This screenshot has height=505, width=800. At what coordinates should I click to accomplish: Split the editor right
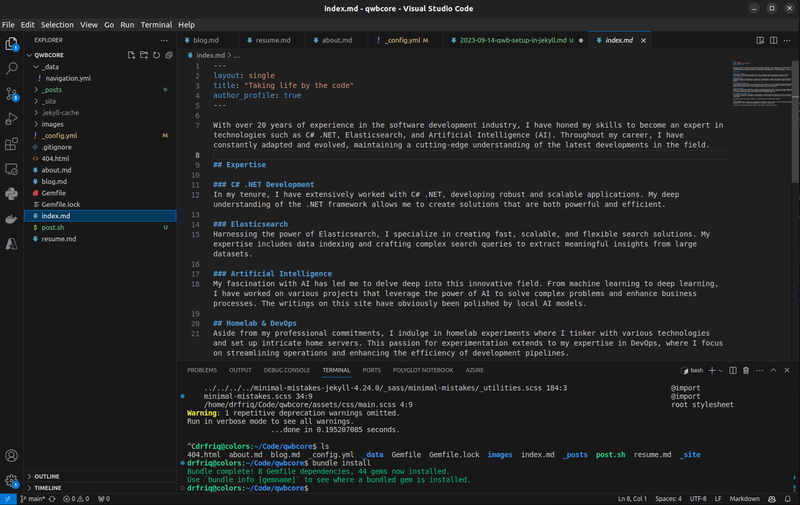[773, 40]
